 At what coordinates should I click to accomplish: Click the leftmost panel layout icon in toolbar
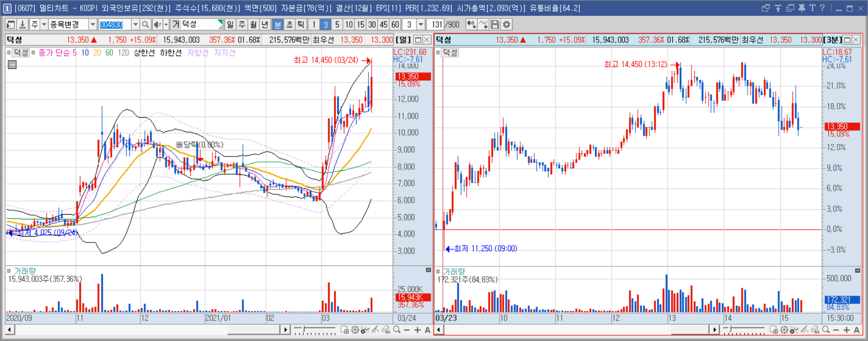[10, 24]
